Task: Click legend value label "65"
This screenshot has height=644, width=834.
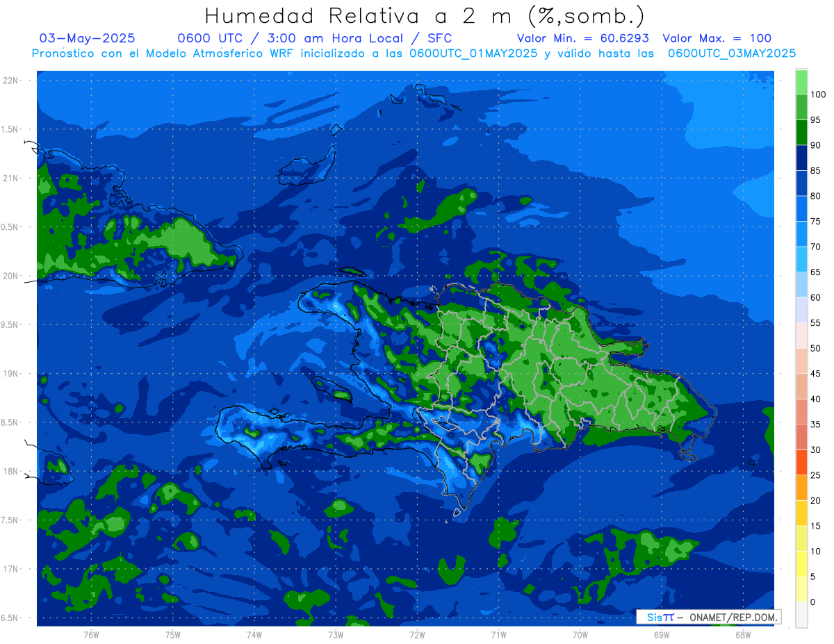Action: pos(815,272)
